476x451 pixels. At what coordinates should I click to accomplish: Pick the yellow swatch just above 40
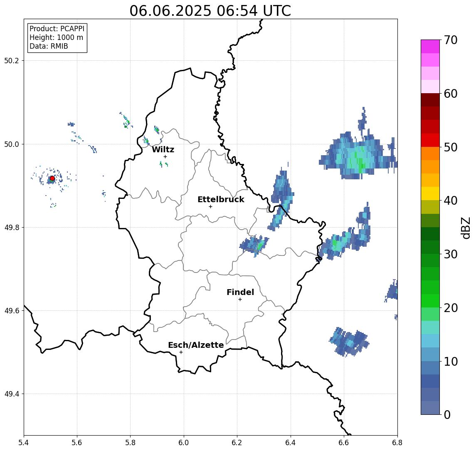tap(430, 193)
